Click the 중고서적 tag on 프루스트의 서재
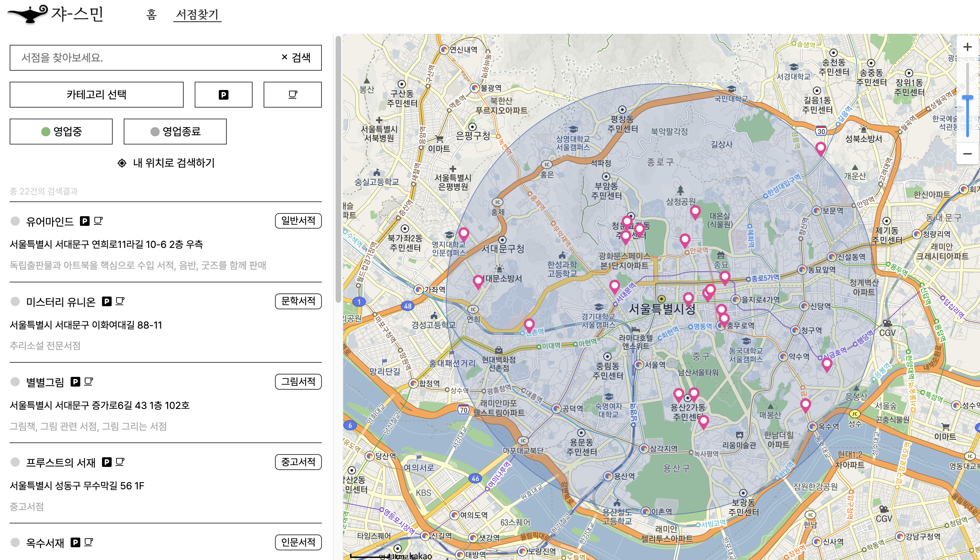 coord(298,462)
